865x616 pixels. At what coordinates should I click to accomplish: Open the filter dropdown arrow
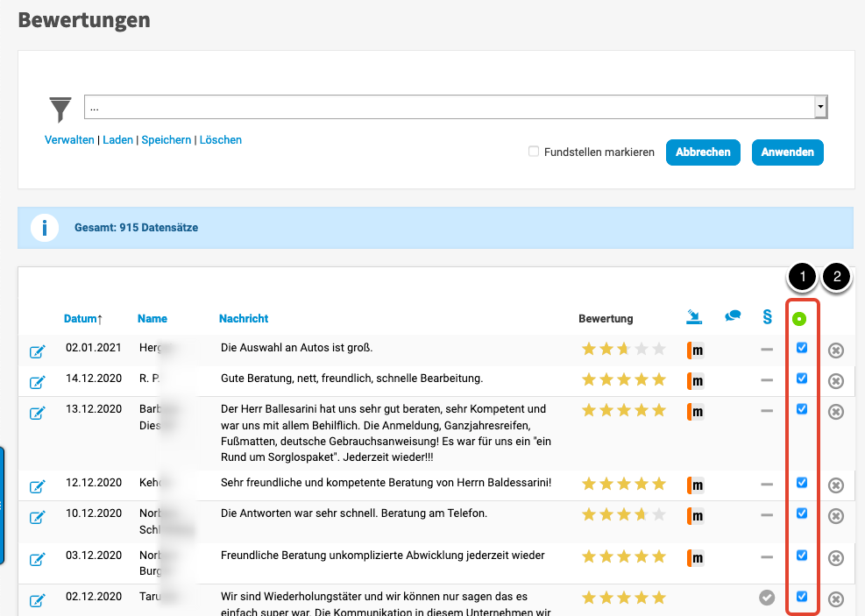820,107
